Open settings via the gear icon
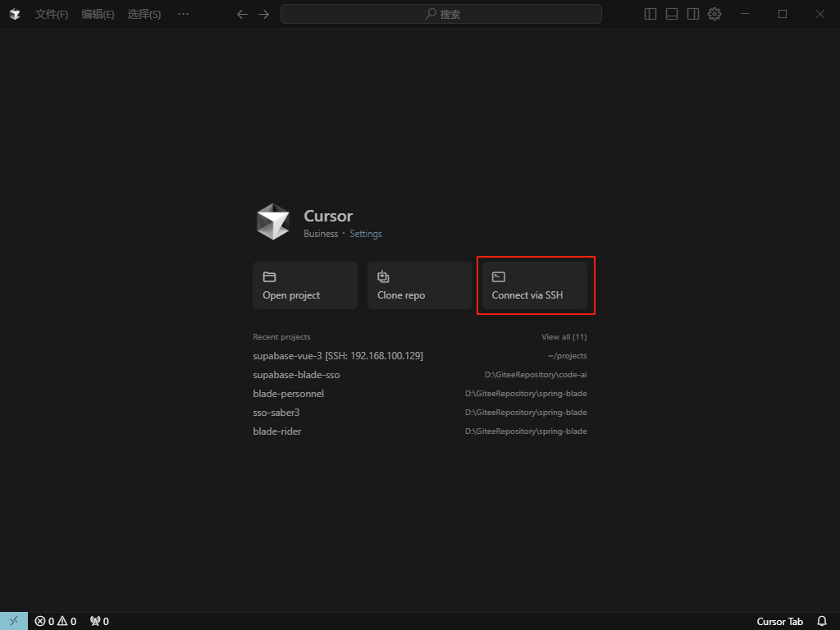The height and width of the screenshot is (630, 840). (x=714, y=14)
